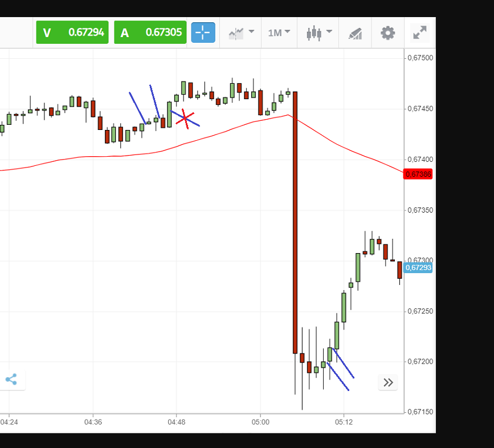Click the 05:00 time axis label
This screenshot has width=494, height=448.
(x=260, y=422)
